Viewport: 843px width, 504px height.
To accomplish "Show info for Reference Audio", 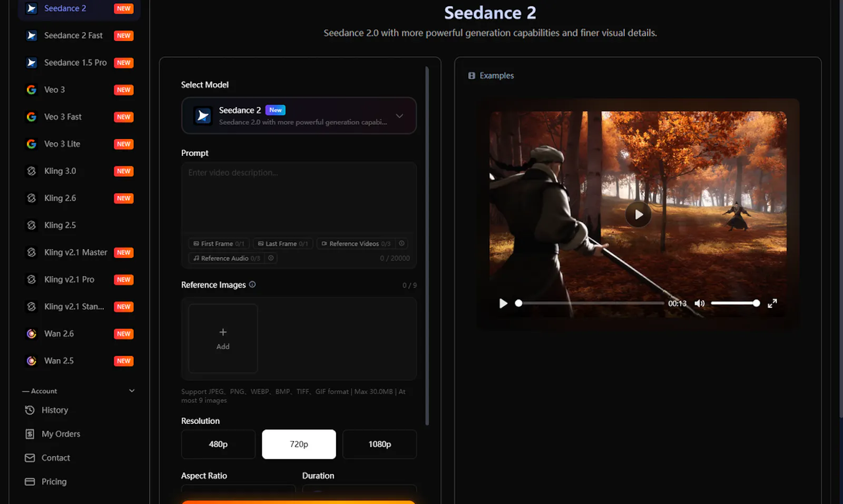I will point(271,258).
